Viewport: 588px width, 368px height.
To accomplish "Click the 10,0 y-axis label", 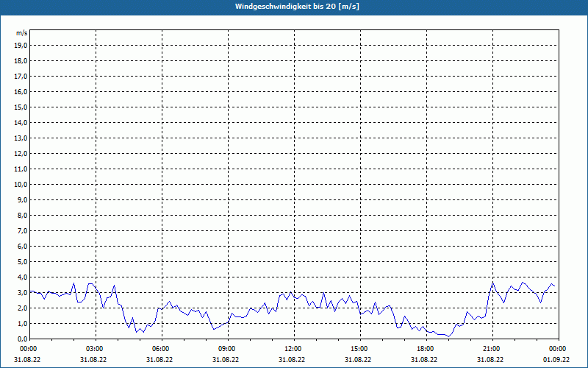I will click(x=21, y=185).
